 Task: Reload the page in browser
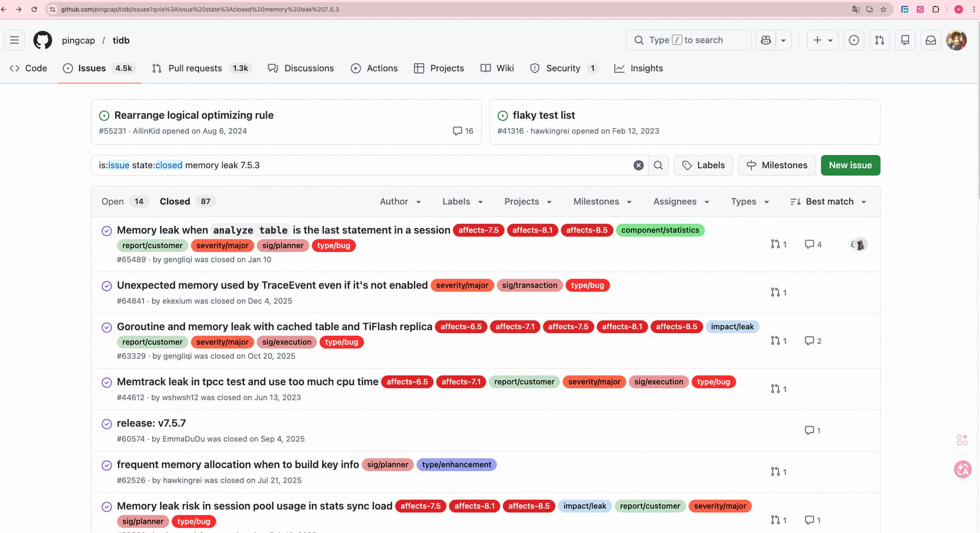point(34,9)
